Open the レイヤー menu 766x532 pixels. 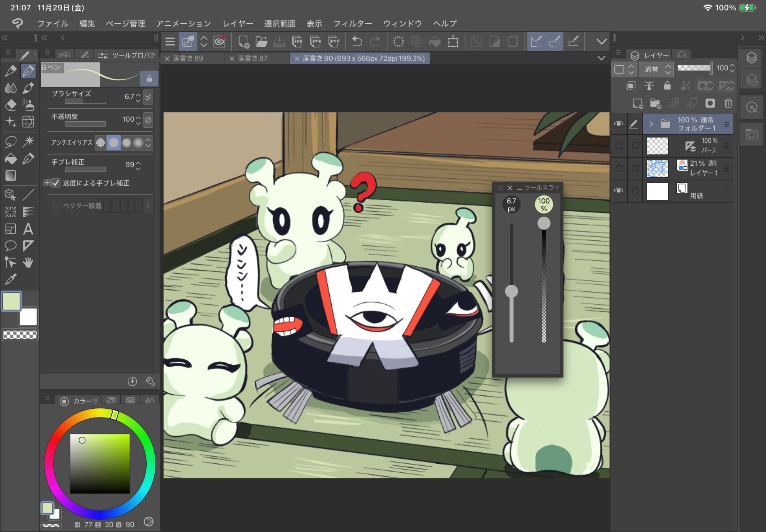(x=238, y=24)
